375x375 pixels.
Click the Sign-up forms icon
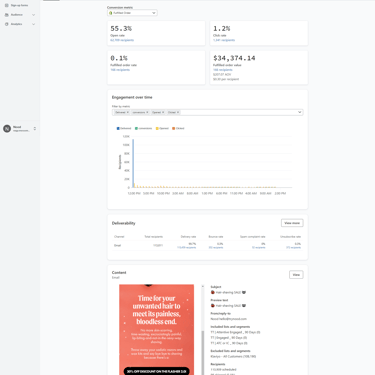coord(6,5)
